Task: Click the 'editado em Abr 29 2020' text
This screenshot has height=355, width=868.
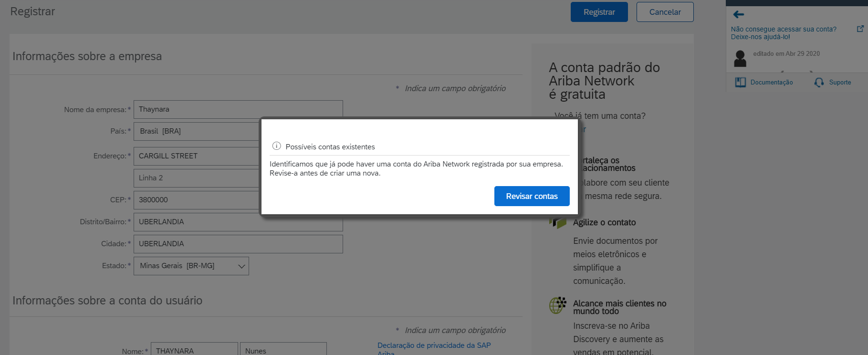Action: [786, 53]
